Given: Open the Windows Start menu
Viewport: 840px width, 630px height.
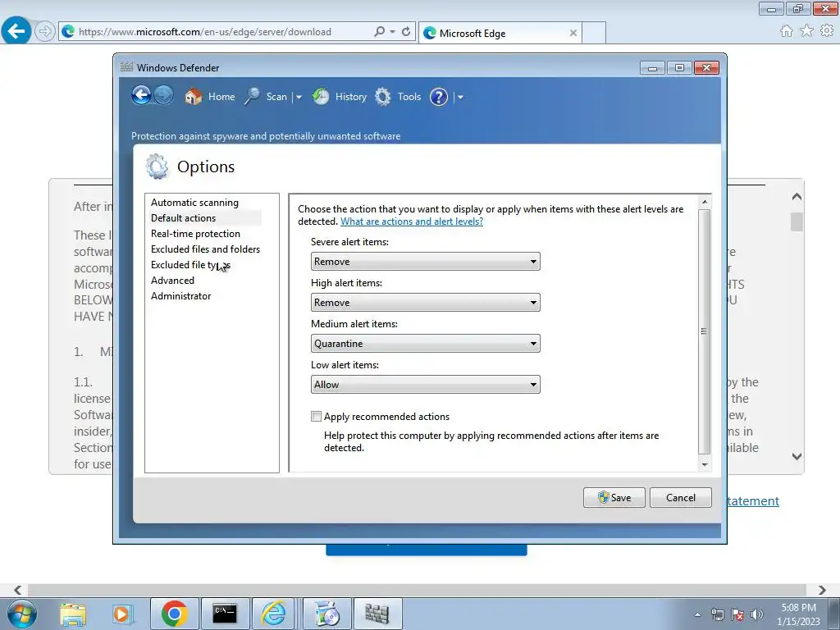Looking at the screenshot, I should pos(22,614).
